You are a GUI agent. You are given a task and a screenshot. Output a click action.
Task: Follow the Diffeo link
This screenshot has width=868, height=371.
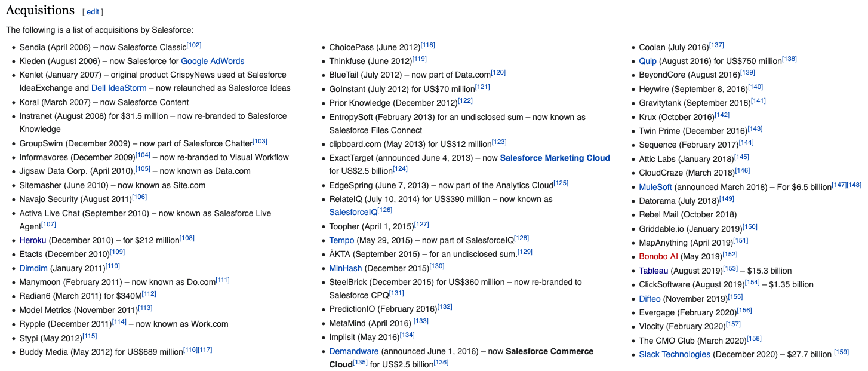(650, 298)
